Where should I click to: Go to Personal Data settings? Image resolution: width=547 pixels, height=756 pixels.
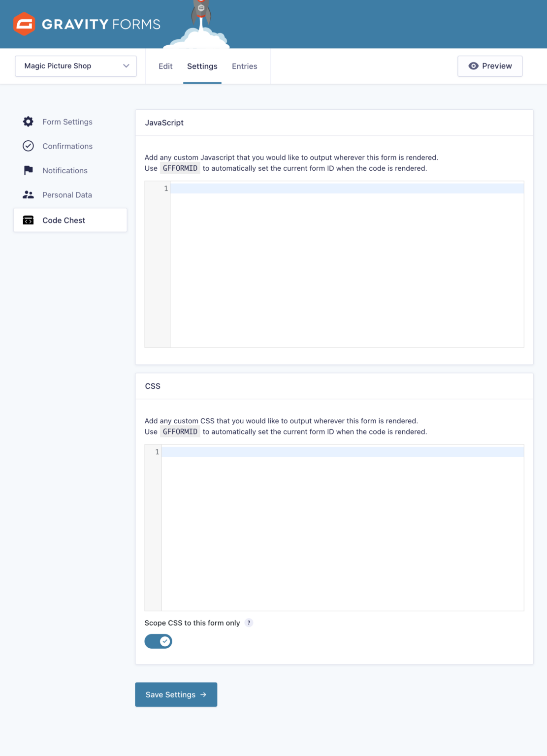coord(67,195)
